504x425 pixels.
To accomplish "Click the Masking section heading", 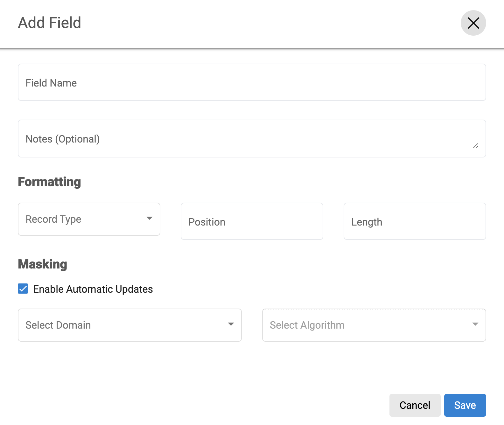I will point(42,264).
